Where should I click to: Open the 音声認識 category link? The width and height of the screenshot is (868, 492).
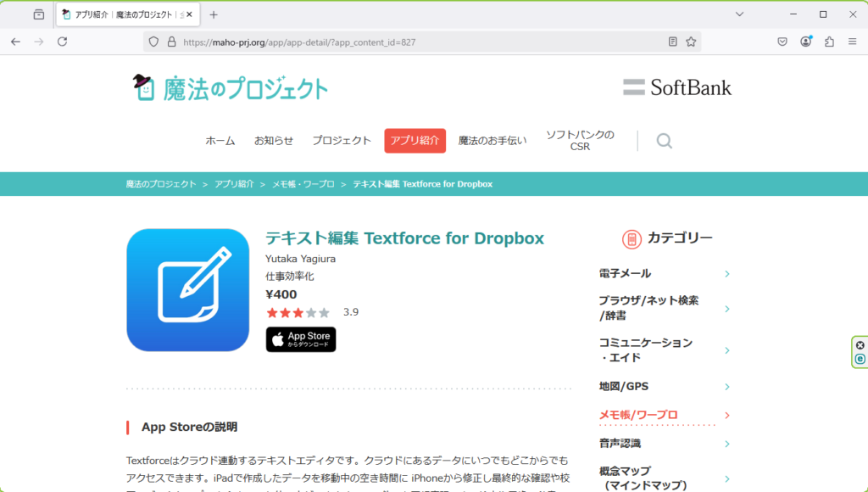pos(620,443)
